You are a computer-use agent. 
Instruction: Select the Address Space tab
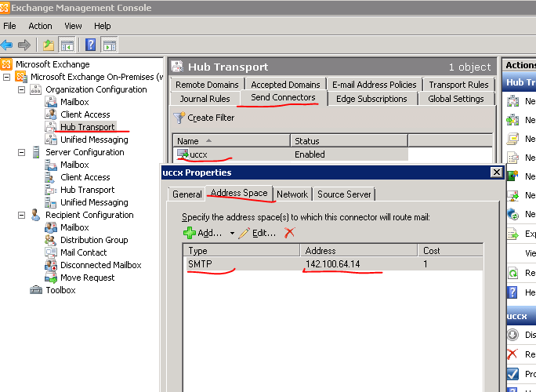pos(239,194)
